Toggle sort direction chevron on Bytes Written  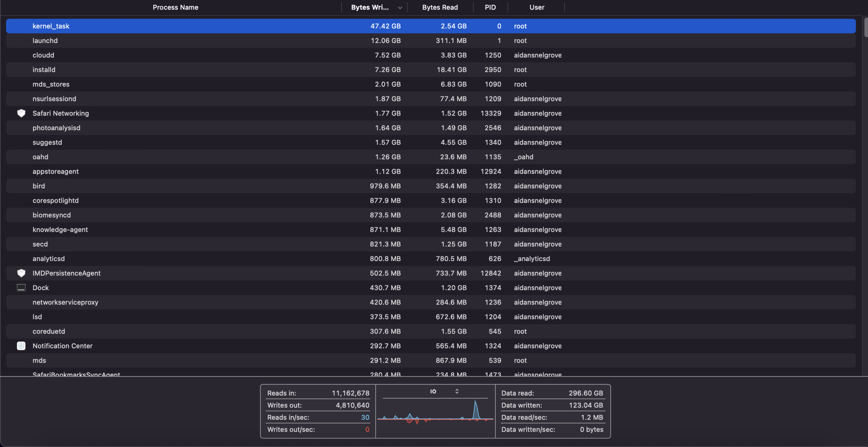click(400, 7)
